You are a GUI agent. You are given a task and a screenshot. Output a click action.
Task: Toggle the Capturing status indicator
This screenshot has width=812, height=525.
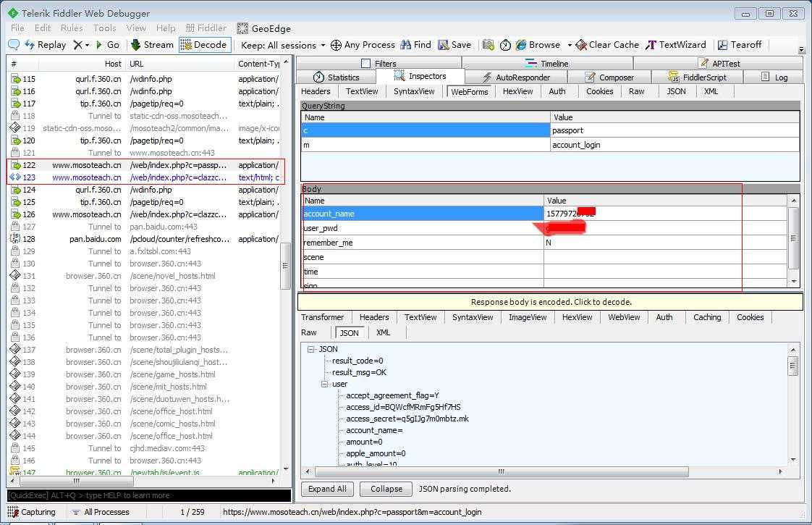coord(32,512)
